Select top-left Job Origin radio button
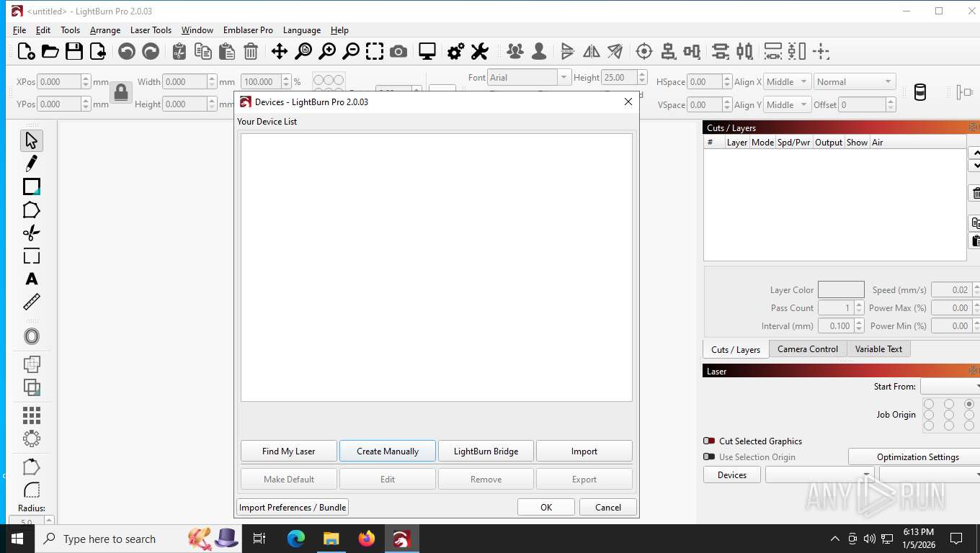980x553 pixels. pyautogui.click(x=929, y=404)
